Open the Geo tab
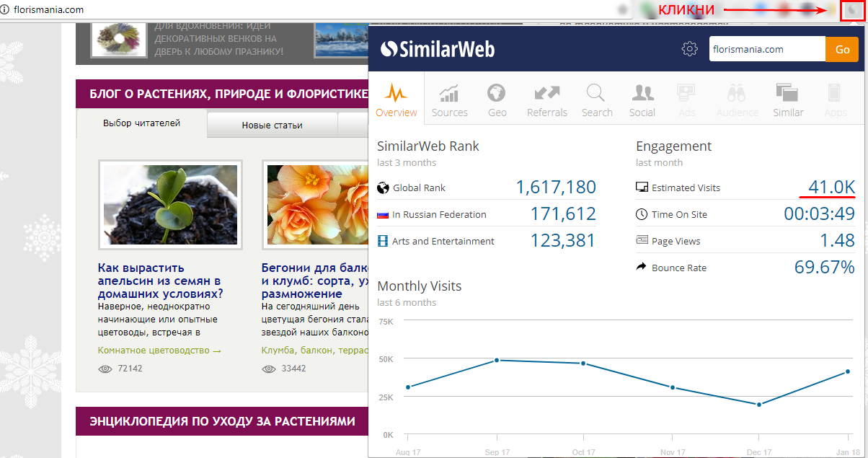868x458 pixels. point(497,100)
